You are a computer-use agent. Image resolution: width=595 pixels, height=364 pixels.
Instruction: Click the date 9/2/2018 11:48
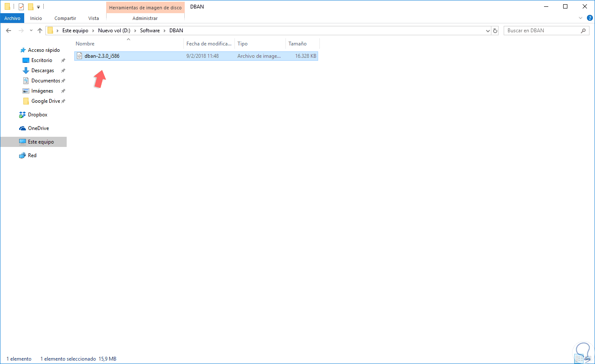point(203,56)
